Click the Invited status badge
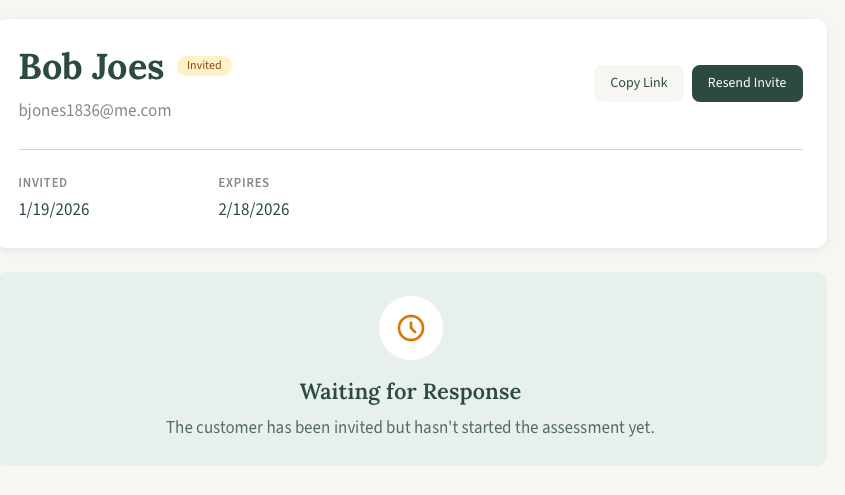This screenshot has width=845, height=495. (204, 66)
